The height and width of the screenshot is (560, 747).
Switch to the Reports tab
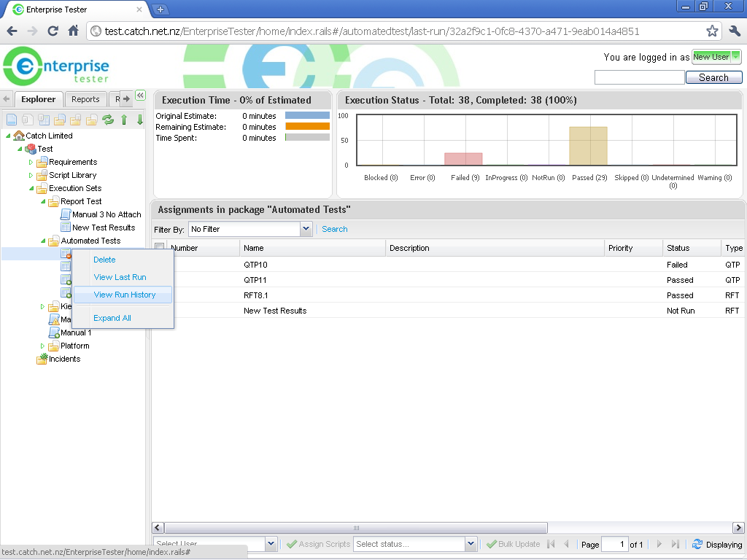point(85,99)
